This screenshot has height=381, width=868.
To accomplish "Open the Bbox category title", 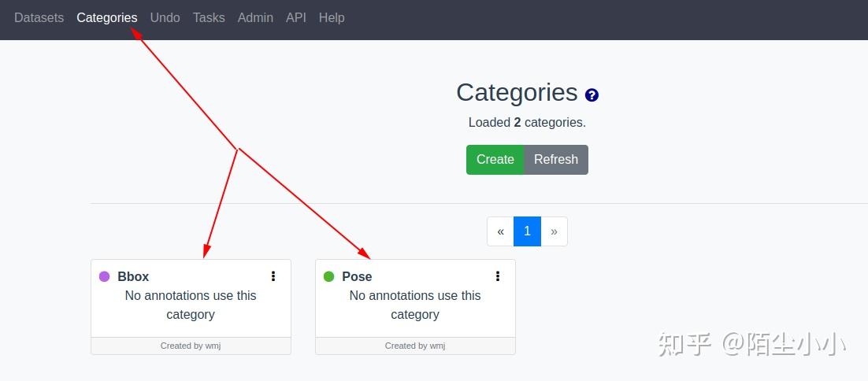I will 133,276.
